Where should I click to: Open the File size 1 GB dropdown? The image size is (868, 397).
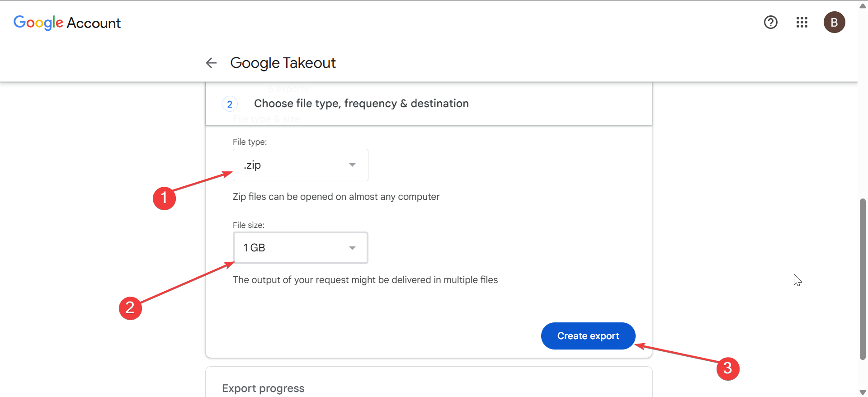pyautogui.click(x=300, y=248)
